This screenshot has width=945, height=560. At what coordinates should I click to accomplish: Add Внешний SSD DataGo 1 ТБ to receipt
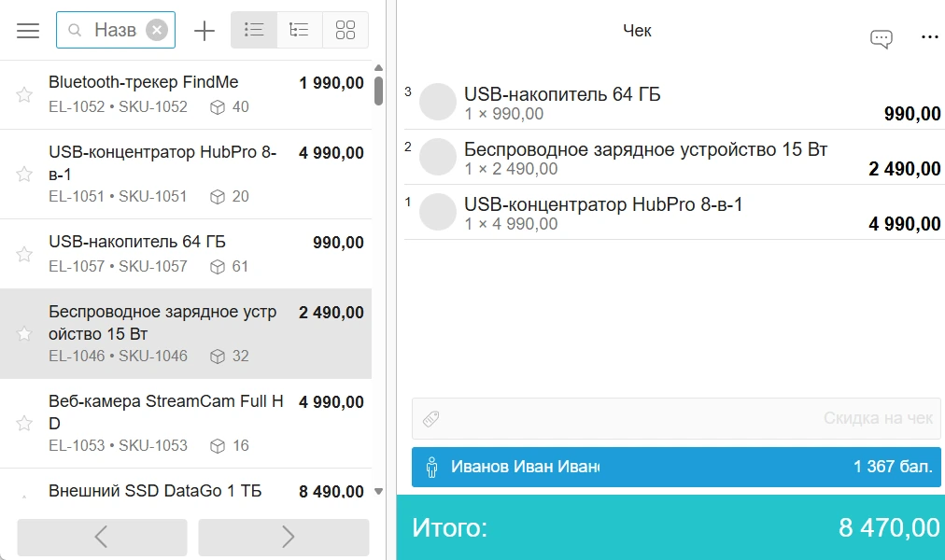(x=186, y=489)
